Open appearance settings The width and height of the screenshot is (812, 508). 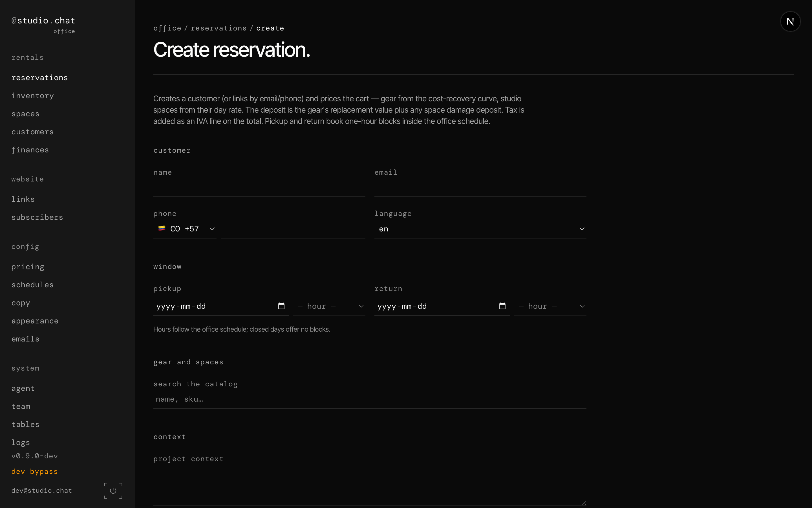35,321
